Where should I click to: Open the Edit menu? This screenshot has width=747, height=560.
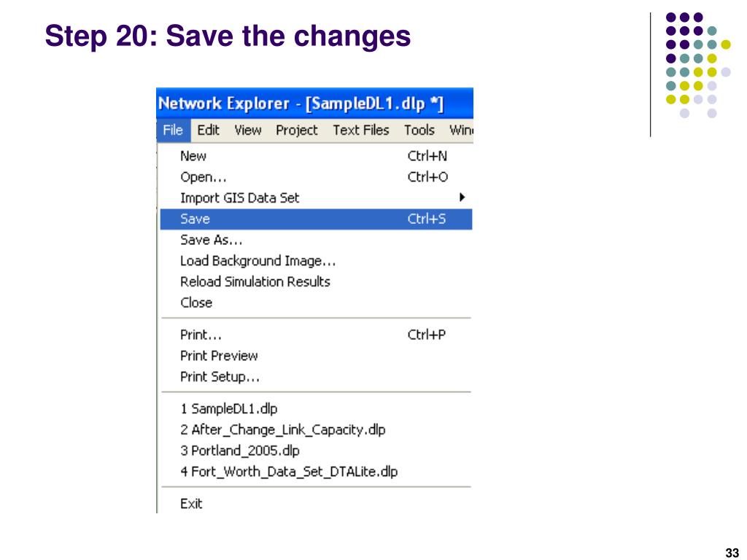208,130
